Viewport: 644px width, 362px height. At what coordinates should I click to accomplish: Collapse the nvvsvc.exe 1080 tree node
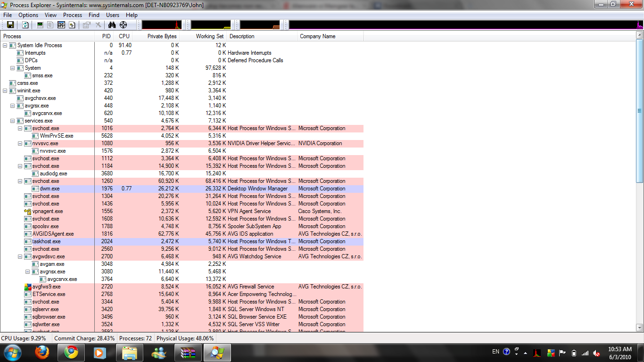coord(20,143)
